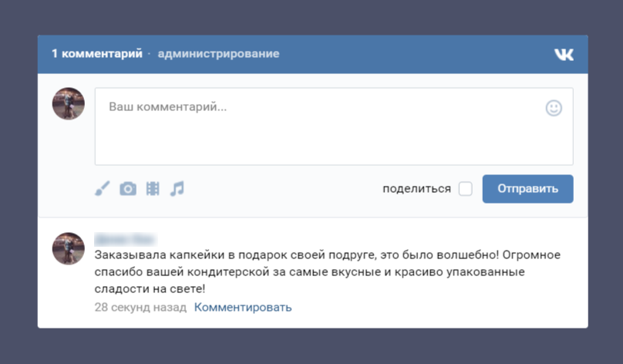
Task: Click the dot separator before администрирование
Action: (x=150, y=54)
